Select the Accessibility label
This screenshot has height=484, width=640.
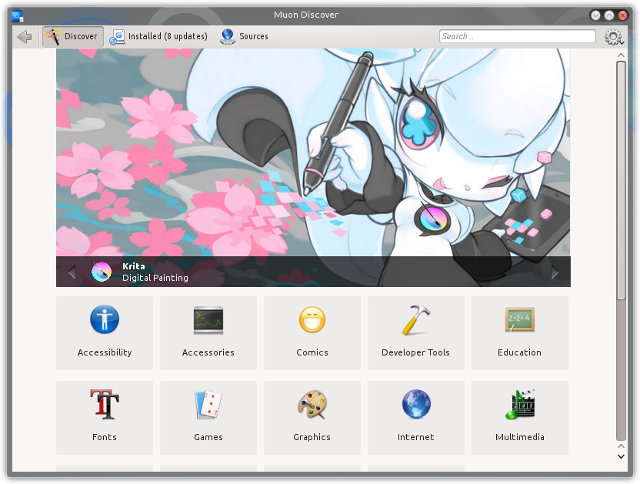pyautogui.click(x=104, y=353)
